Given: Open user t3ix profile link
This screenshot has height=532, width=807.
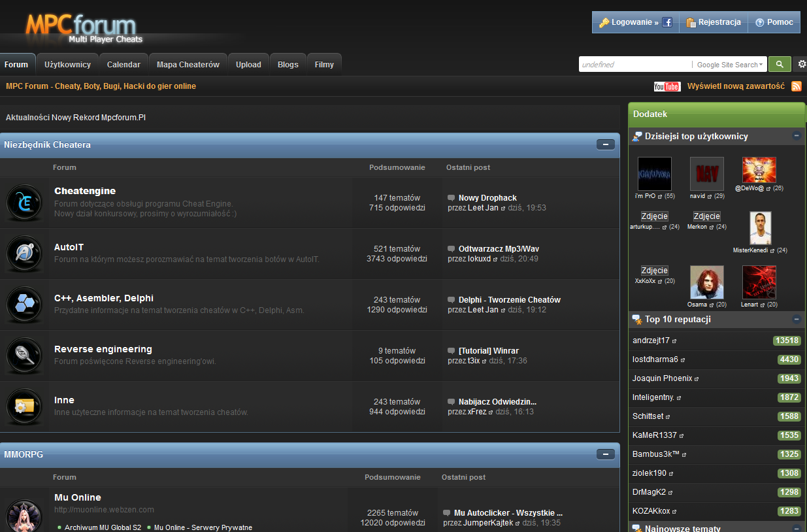Looking at the screenshot, I should pyautogui.click(x=474, y=361).
